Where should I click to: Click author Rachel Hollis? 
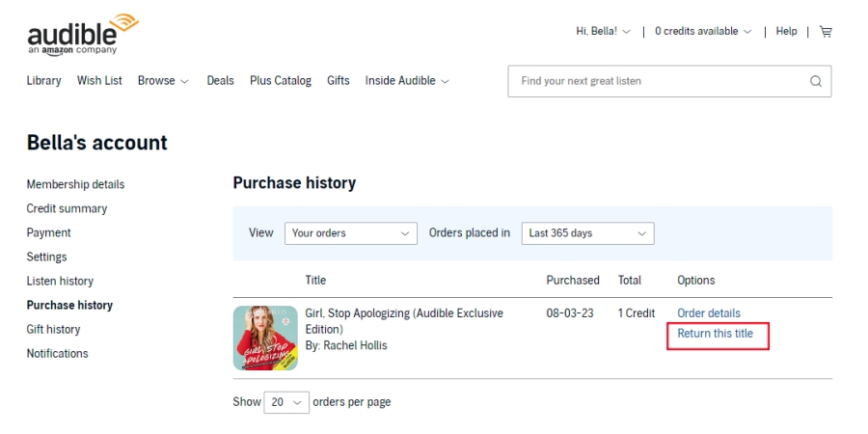tap(355, 345)
